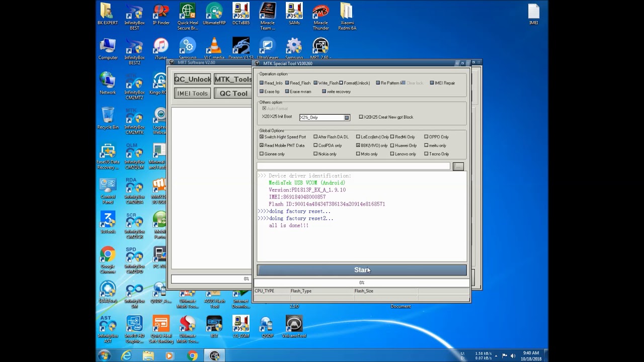The width and height of the screenshot is (644, 362).
Task: Open the BK EXPERT desktop folder
Action: pyautogui.click(x=108, y=14)
